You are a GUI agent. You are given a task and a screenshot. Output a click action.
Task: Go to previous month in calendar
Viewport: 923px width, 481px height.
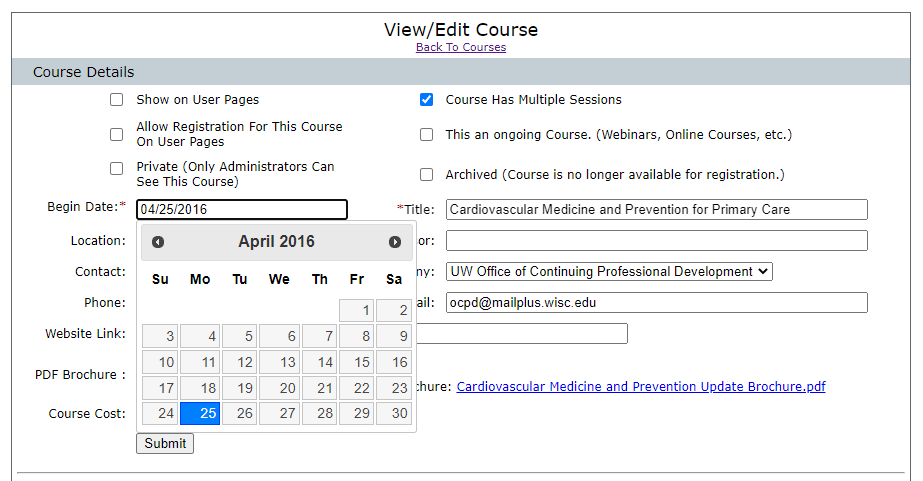click(x=158, y=242)
